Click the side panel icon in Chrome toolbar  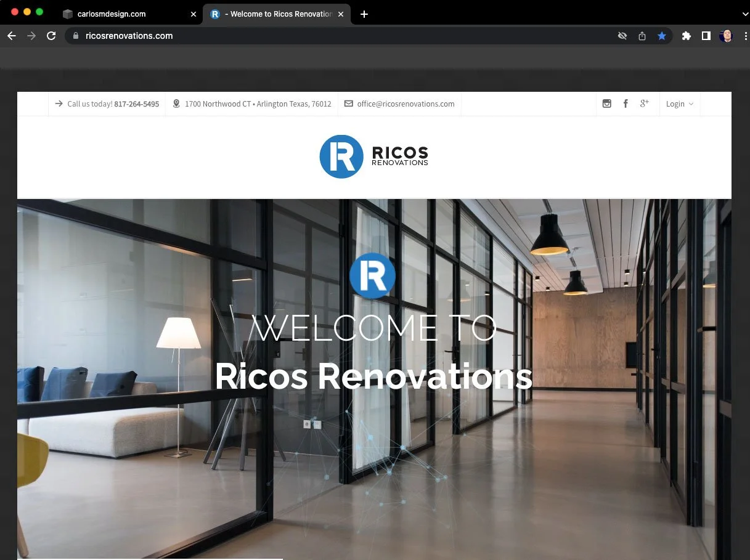(706, 36)
